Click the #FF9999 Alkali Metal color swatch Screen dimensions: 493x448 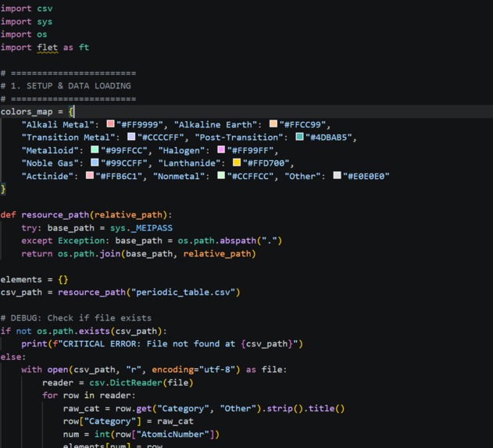110,124
